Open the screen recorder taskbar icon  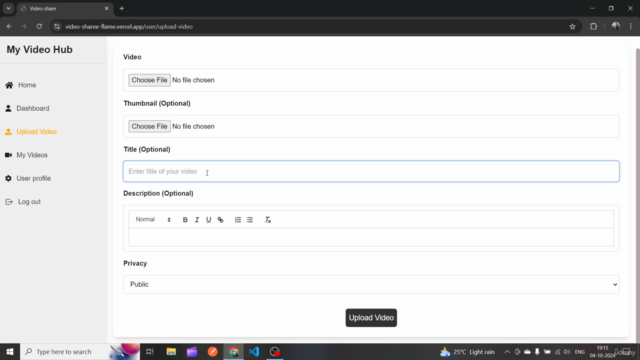tap(275, 351)
